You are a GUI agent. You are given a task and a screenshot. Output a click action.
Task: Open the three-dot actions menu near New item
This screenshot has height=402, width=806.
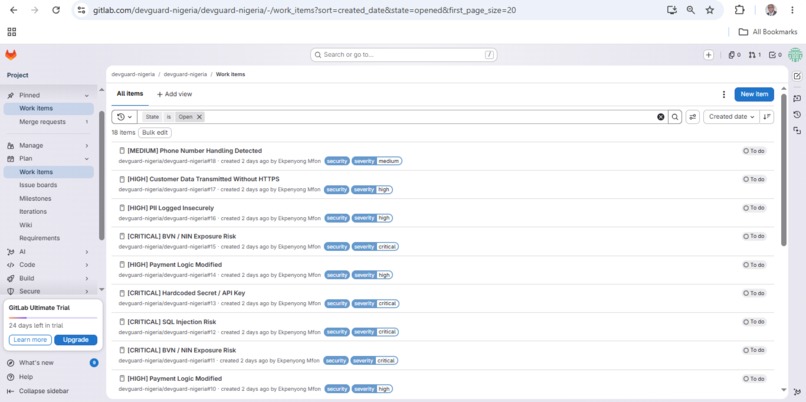724,94
